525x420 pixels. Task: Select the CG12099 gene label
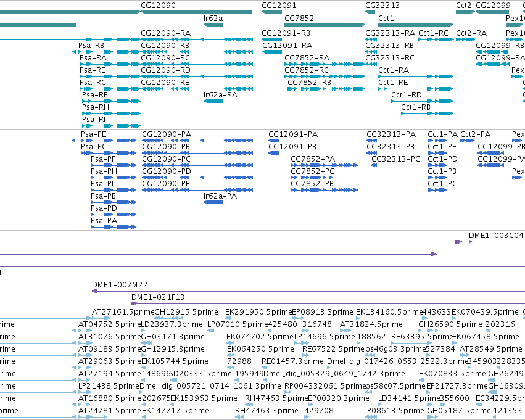[493, 6]
